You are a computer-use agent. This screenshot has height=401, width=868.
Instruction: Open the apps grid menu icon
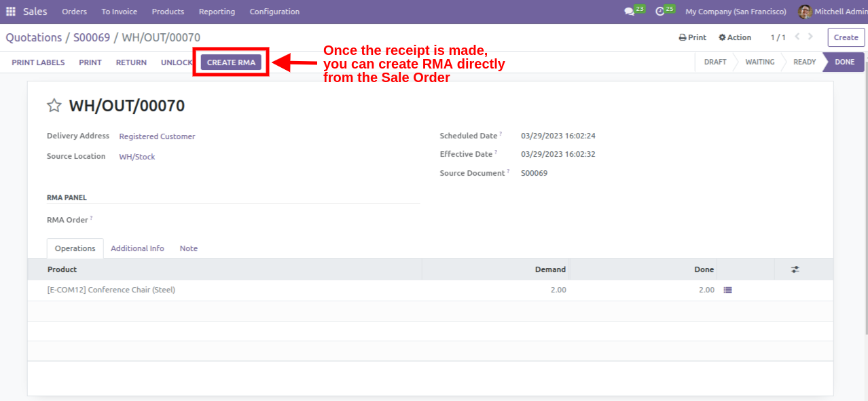coord(11,12)
